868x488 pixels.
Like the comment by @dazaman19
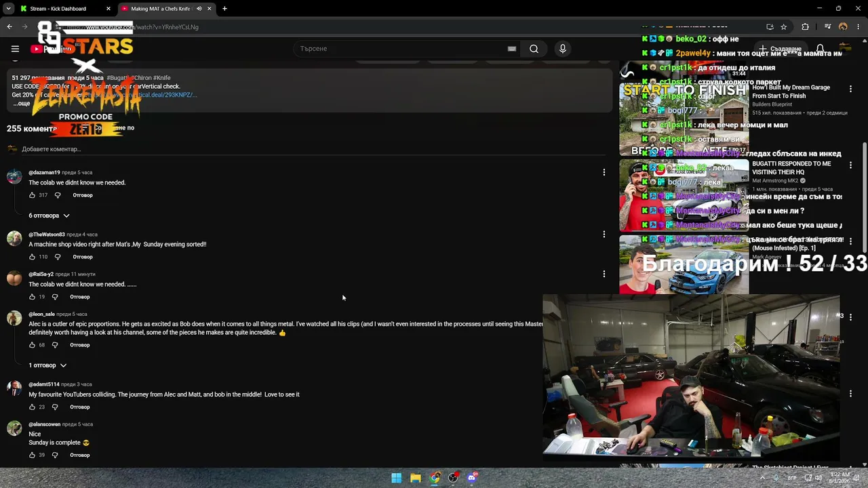(32, 195)
